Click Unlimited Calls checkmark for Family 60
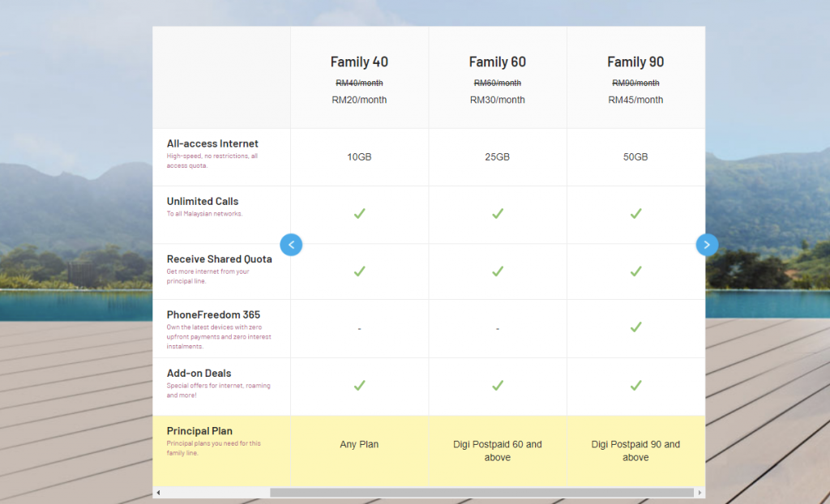 tap(498, 214)
